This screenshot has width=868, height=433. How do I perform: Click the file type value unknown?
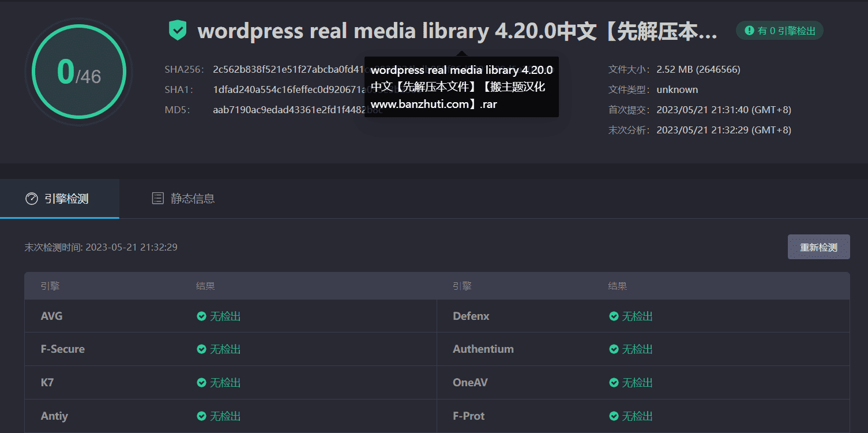[677, 89]
